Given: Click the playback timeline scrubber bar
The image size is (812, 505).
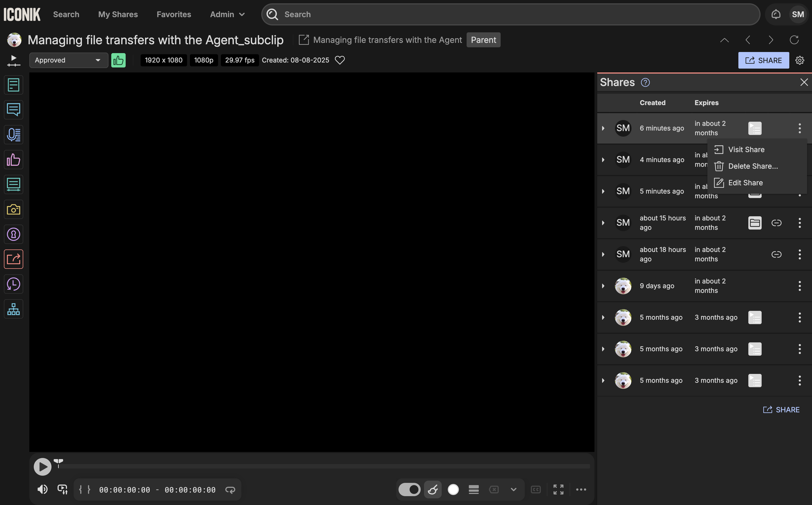Looking at the screenshot, I should [324, 465].
